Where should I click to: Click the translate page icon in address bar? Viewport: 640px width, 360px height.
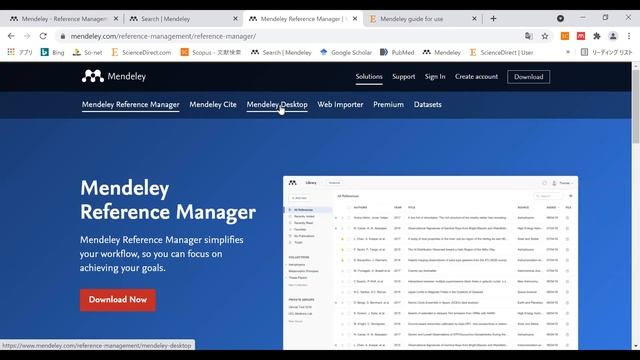pos(529,36)
